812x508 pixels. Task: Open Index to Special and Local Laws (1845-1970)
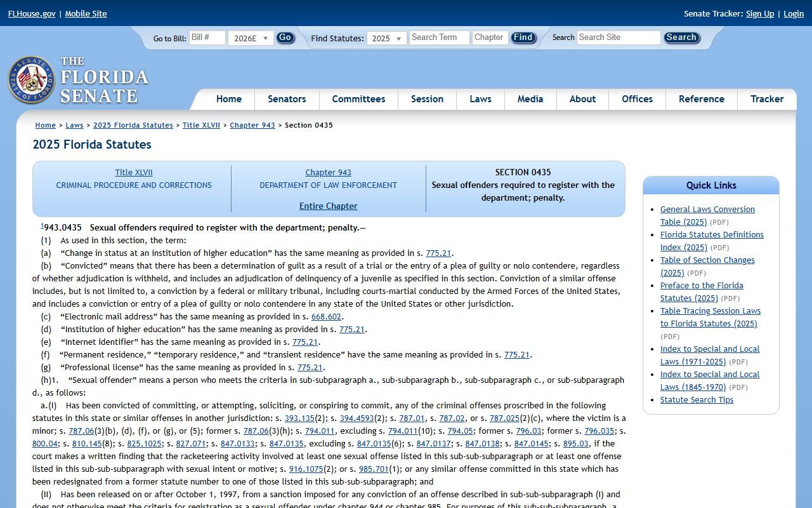coord(710,380)
